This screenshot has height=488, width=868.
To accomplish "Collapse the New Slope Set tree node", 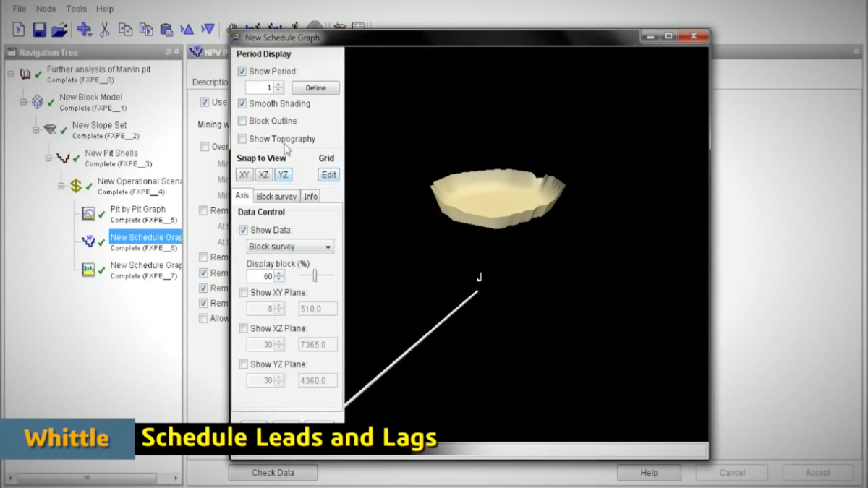I will point(36,130).
